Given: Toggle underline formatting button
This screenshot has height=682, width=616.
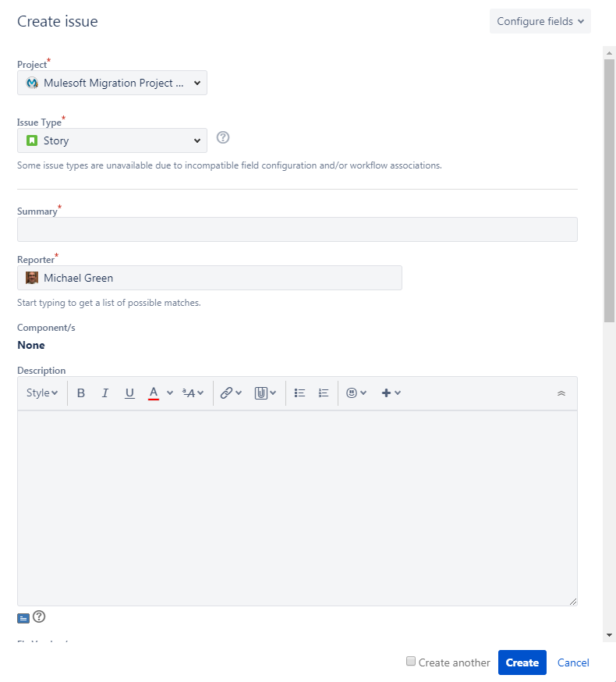Looking at the screenshot, I should (129, 393).
